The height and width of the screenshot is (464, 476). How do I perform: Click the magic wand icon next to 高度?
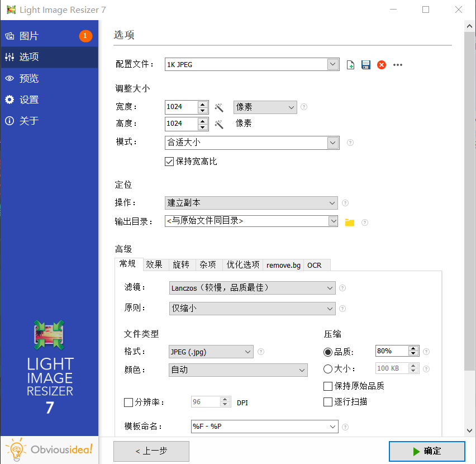218,124
